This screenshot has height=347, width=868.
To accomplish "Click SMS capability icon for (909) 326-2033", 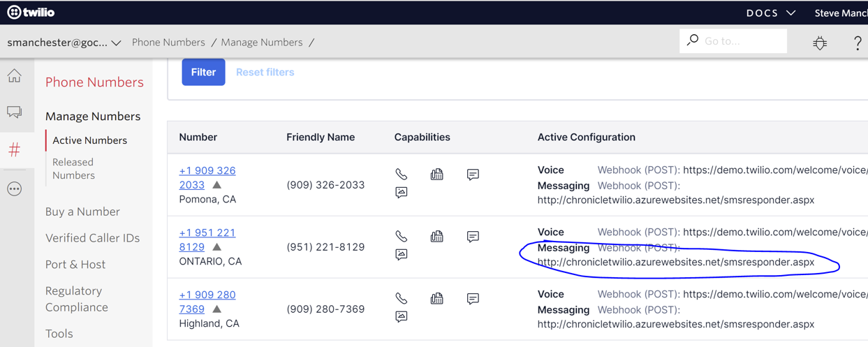I will coord(473,174).
